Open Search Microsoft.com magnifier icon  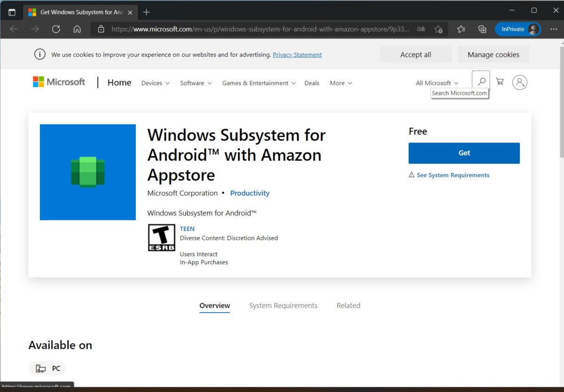tap(481, 82)
